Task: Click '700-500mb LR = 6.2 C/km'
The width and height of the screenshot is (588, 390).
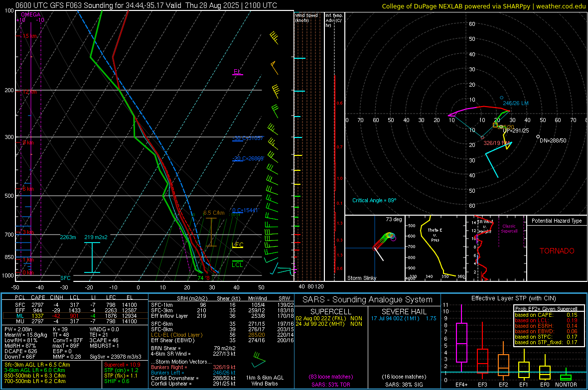Action: [35, 381]
